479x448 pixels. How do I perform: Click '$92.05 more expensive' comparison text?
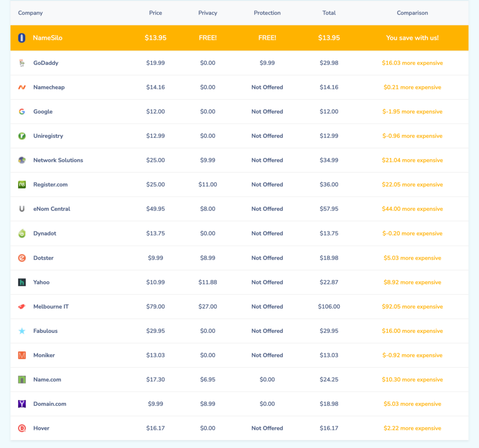coord(413,306)
